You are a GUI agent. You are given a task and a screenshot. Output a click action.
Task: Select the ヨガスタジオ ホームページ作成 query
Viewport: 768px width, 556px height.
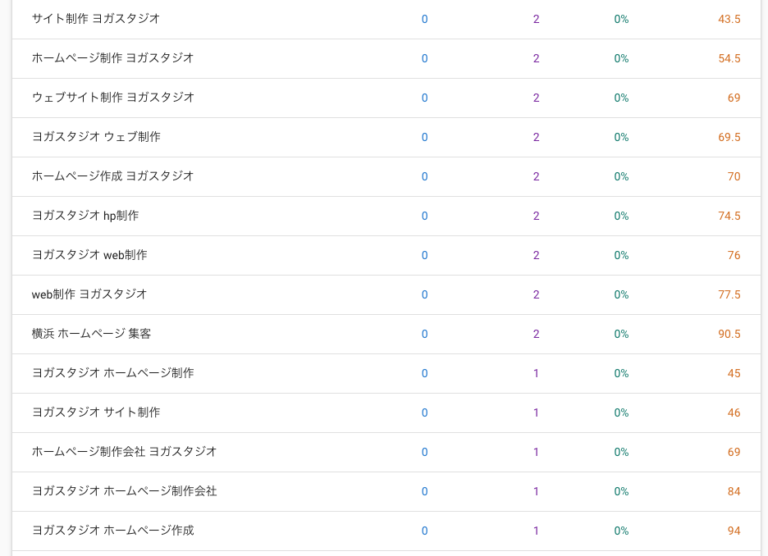click(113, 530)
